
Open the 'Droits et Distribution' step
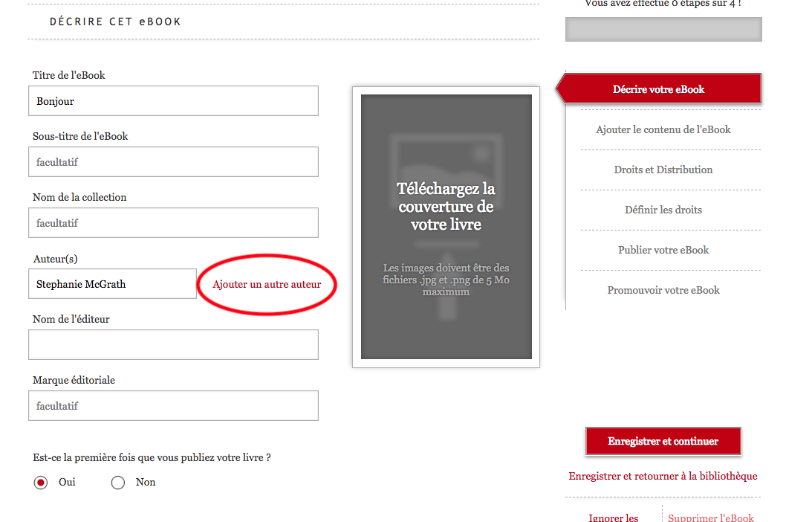click(x=663, y=170)
